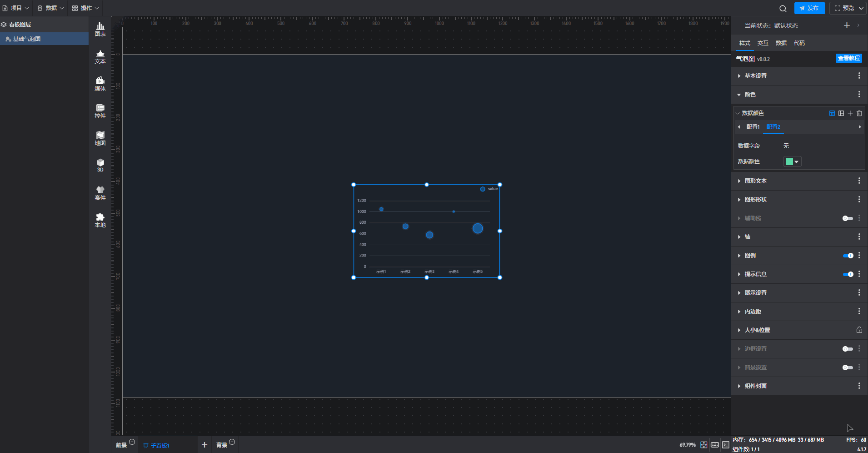Open the 操作 operations menu
This screenshot has height=453, width=868.
(x=85, y=8)
